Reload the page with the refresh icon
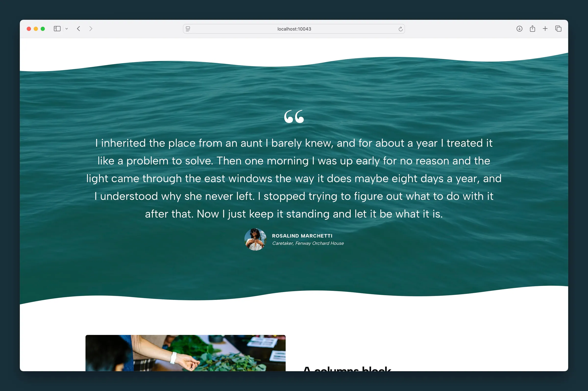 coord(400,29)
